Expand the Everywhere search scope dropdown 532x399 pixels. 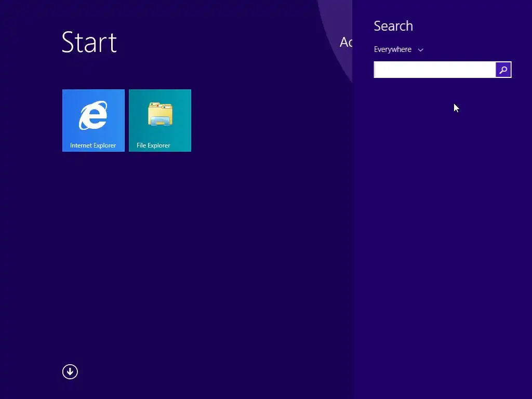tap(398, 49)
